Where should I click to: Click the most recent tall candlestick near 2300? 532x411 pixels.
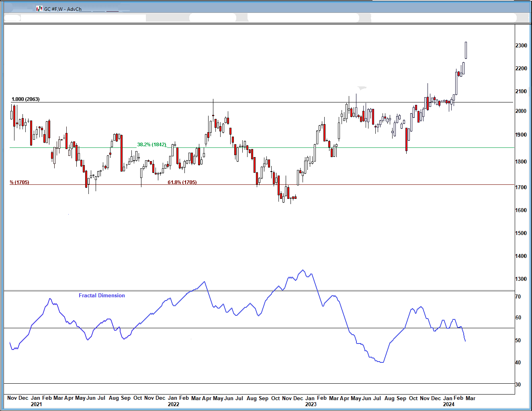coord(466,50)
